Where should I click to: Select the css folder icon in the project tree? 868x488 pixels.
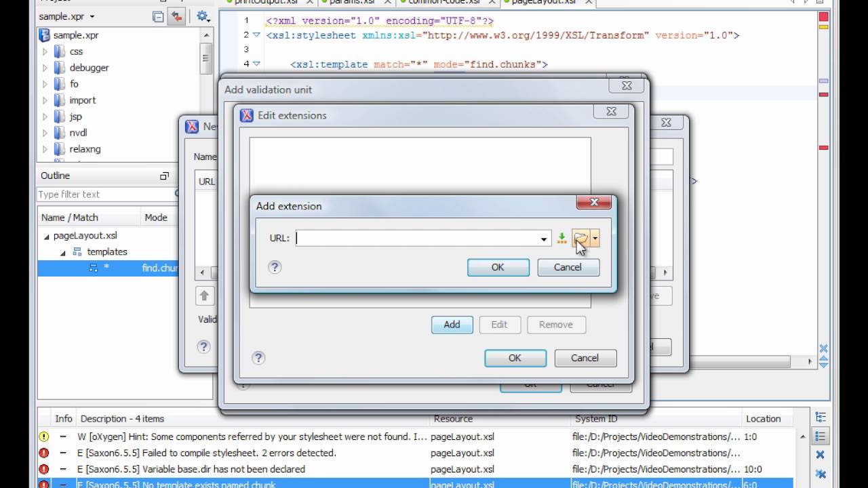click(60, 52)
